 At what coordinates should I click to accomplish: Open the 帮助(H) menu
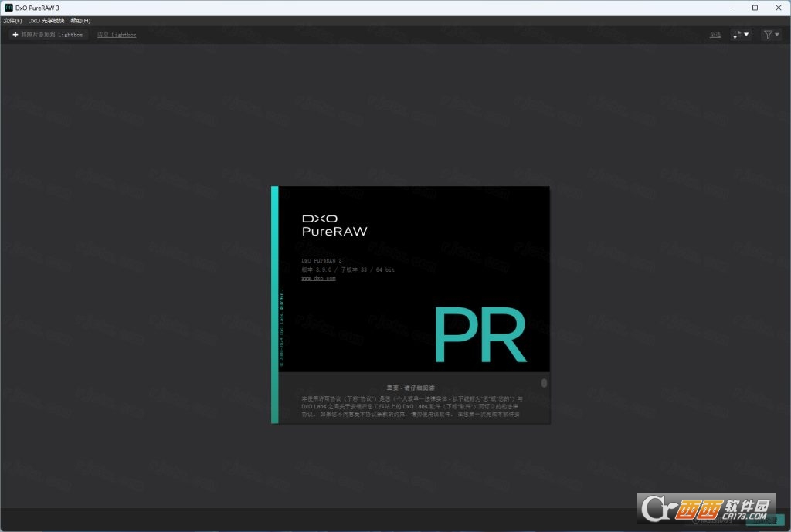tap(80, 21)
